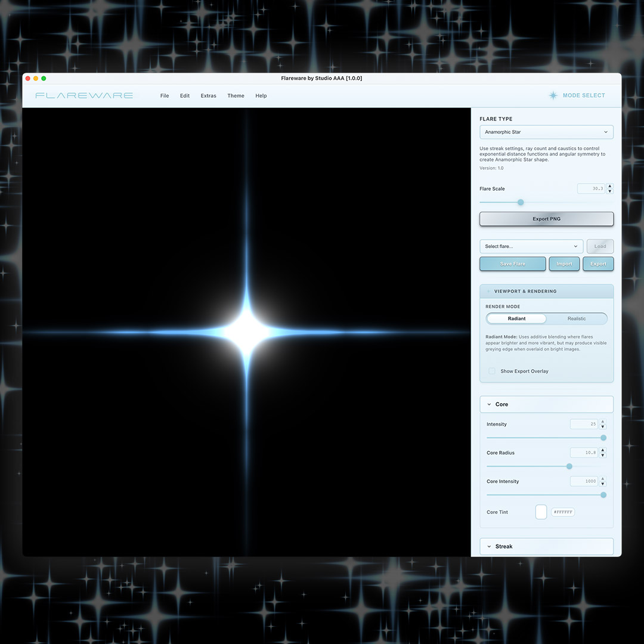This screenshot has height=644, width=644.
Task: Select Radiant render mode
Action: [516, 318]
